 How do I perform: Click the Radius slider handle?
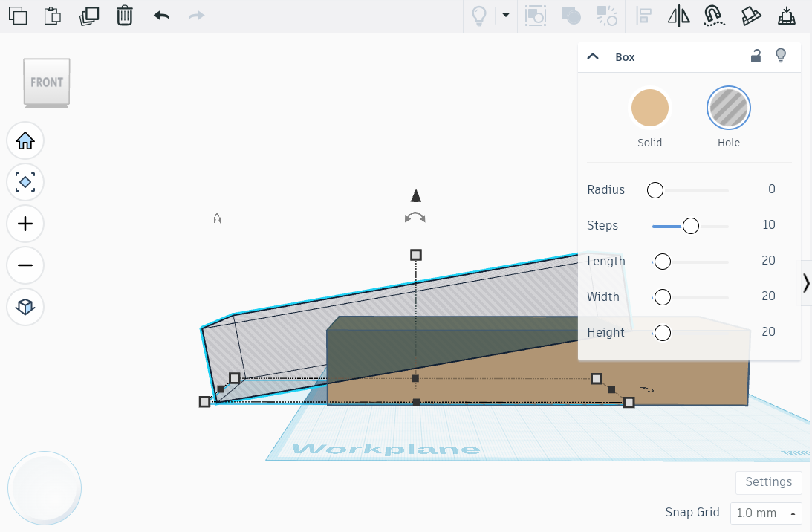coord(655,190)
